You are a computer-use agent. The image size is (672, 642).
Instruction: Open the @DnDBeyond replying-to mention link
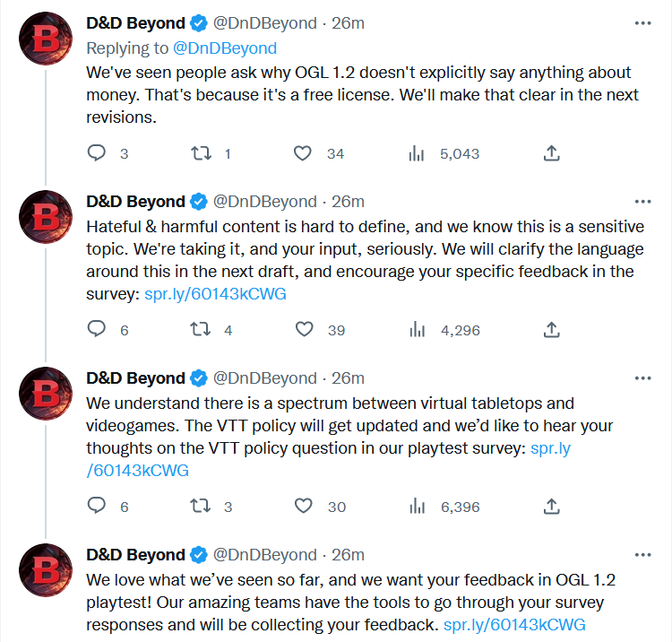click(224, 48)
